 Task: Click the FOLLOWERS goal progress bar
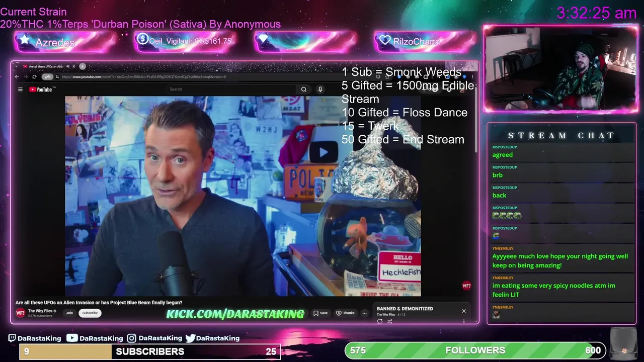pyautogui.click(x=475, y=350)
